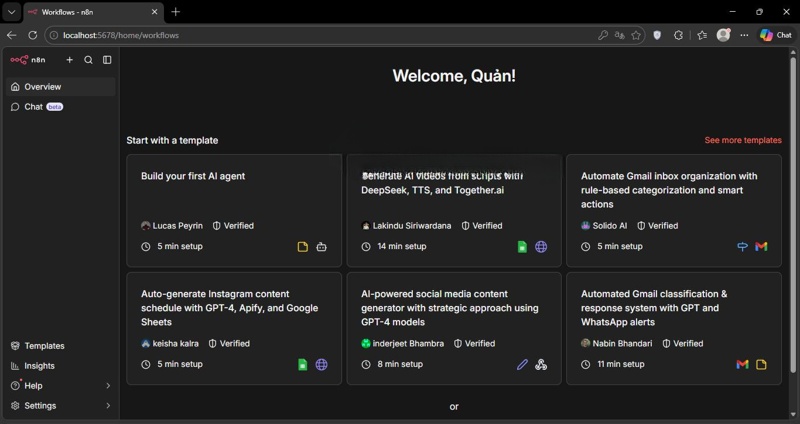Click Lucas Peyrin author name

(x=178, y=226)
